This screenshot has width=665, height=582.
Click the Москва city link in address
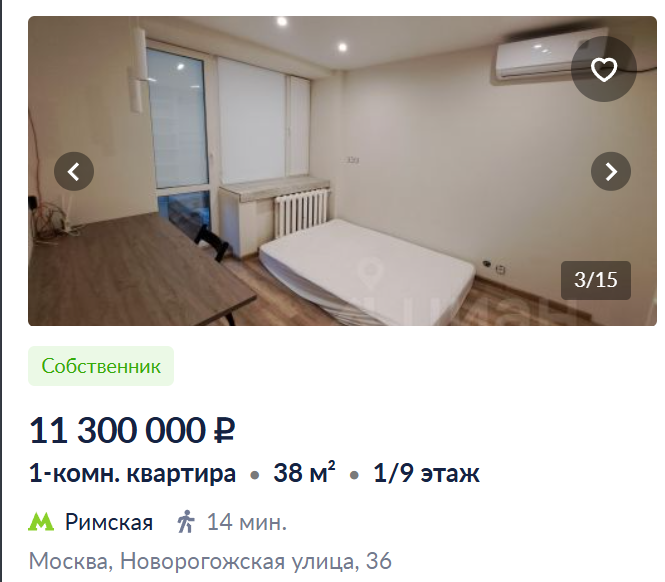[x=68, y=562]
